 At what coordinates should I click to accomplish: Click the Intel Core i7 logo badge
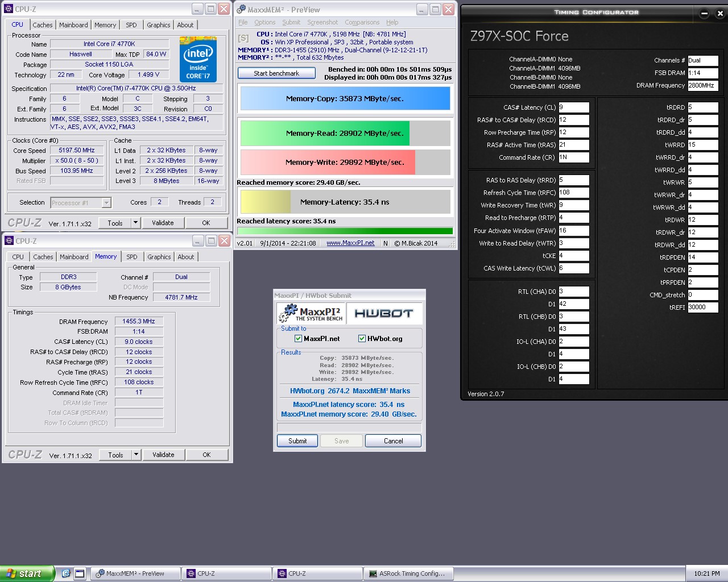pos(198,60)
